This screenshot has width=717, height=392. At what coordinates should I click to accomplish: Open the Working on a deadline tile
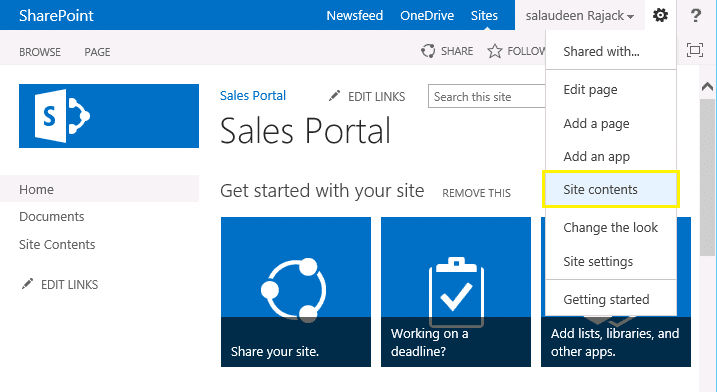tap(456, 292)
